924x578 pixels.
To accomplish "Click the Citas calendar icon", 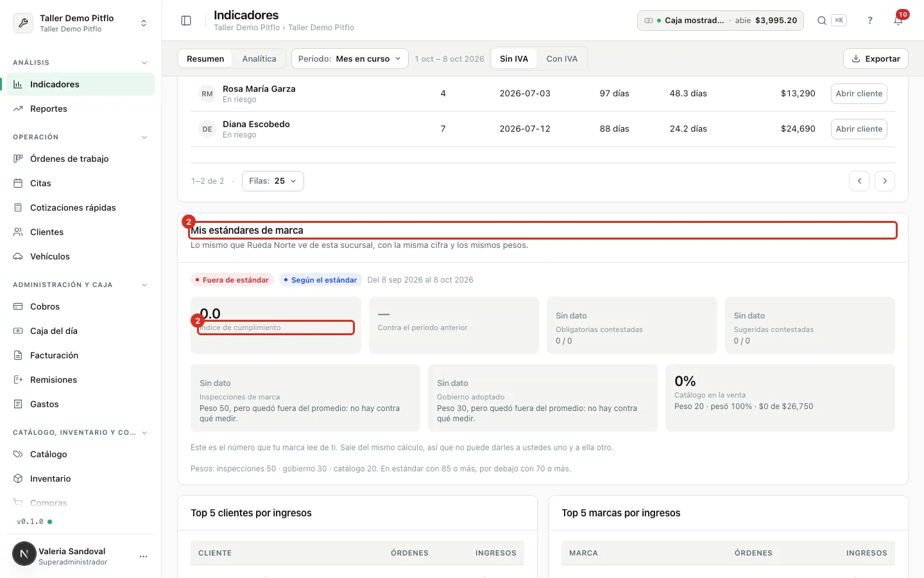I will click(x=18, y=183).
